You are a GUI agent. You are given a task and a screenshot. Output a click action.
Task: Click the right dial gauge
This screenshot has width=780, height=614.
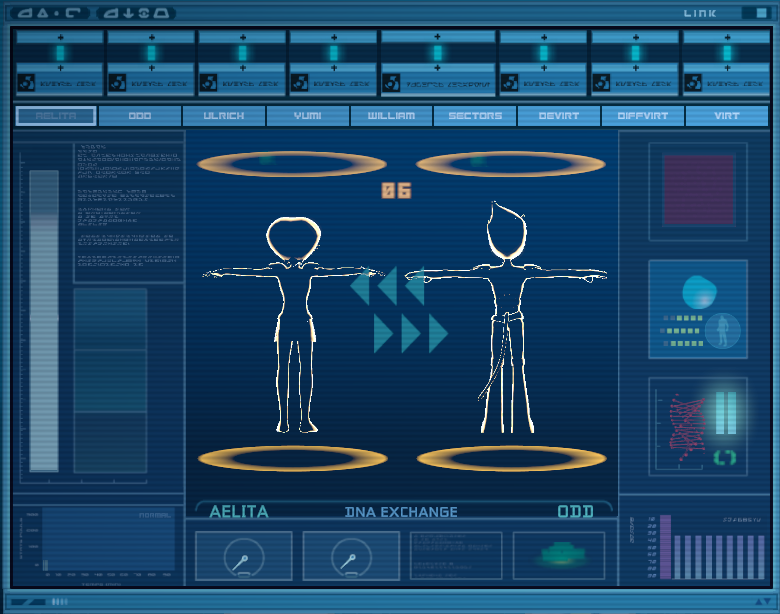tap(351, 556)
